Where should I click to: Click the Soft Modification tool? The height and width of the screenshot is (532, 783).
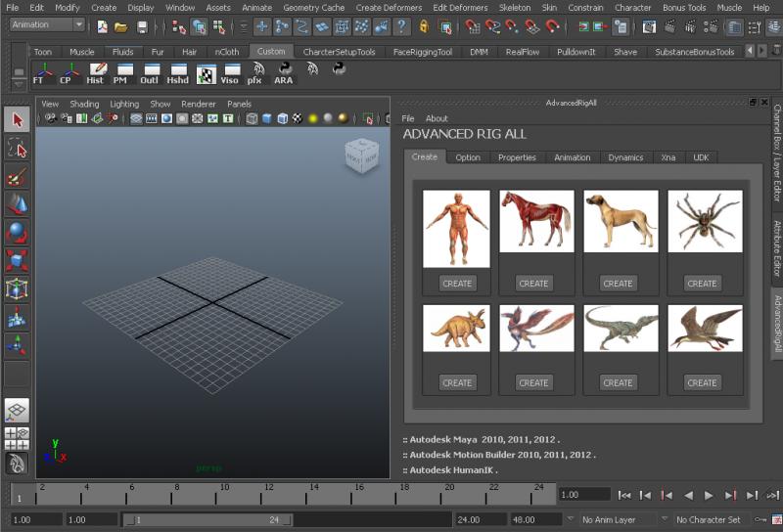click(x=17, y=317)
